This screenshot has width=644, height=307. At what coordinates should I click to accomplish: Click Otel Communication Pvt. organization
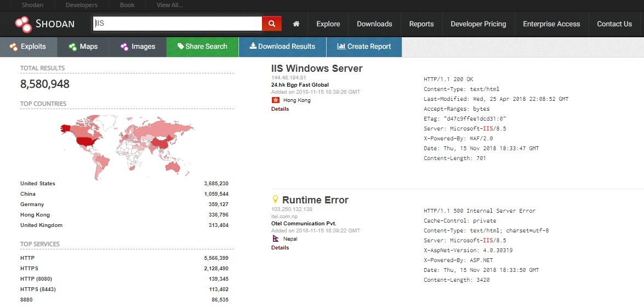point(304,224)
